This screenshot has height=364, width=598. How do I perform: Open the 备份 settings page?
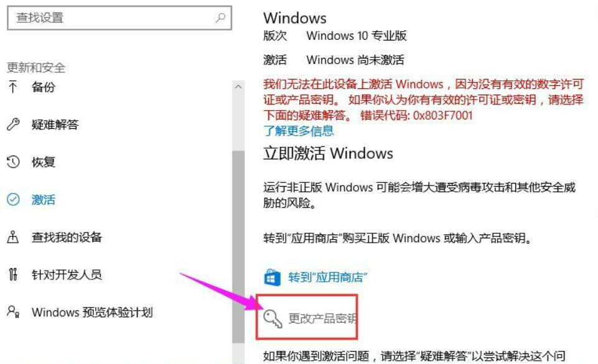pos(44,87)
